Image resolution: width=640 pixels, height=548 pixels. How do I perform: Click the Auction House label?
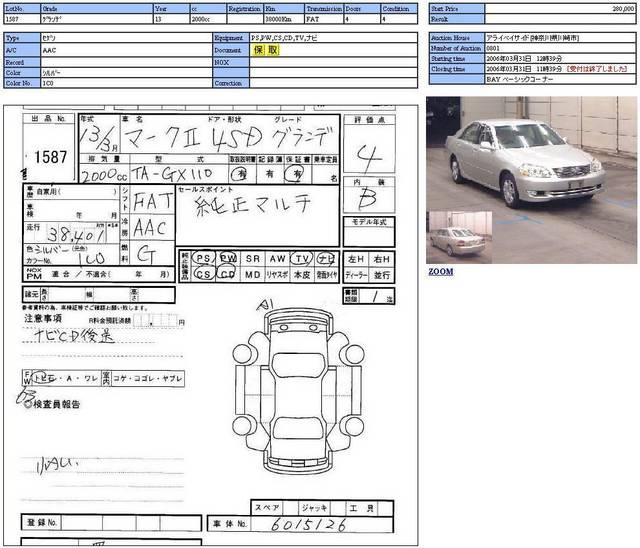coord(457,38)
